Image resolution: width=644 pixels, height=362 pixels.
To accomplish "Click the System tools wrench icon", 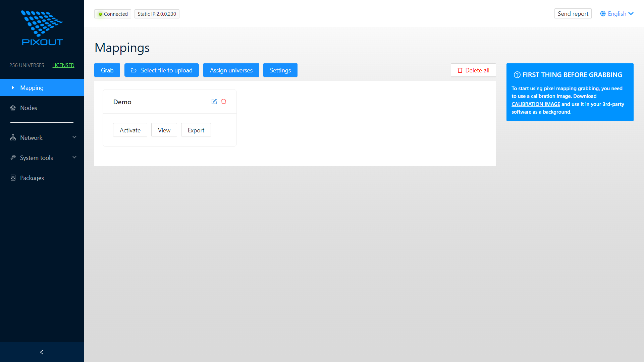I will click(x=13, y=158).
